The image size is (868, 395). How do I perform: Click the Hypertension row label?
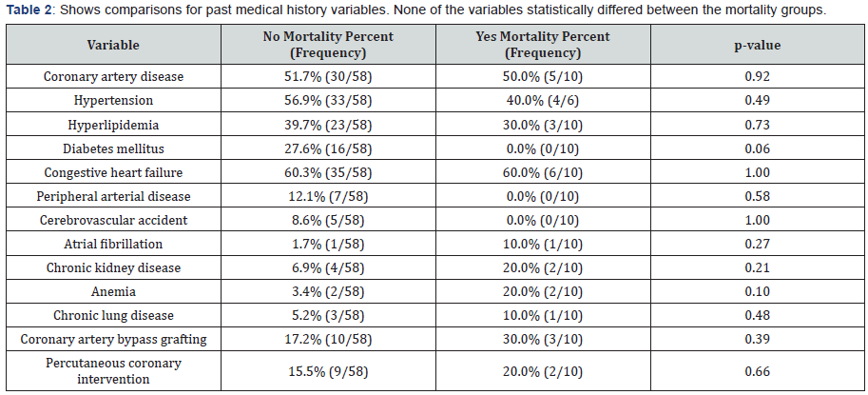point(113,99)
